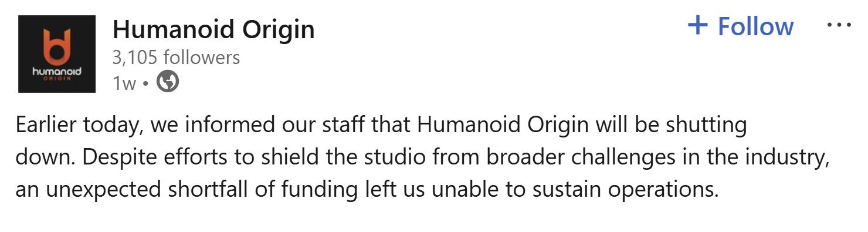Open the post's three-dot more options menu
Viewport: 868px width, 232px height.
(x=838, y=26)
